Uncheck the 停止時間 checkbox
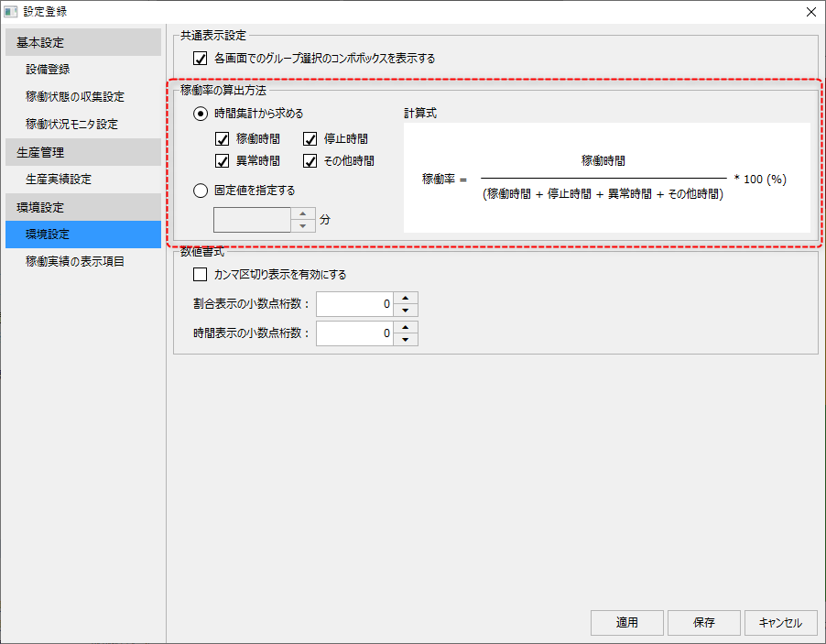The height and width of the screenshot is (644, 826). [310, 138]
